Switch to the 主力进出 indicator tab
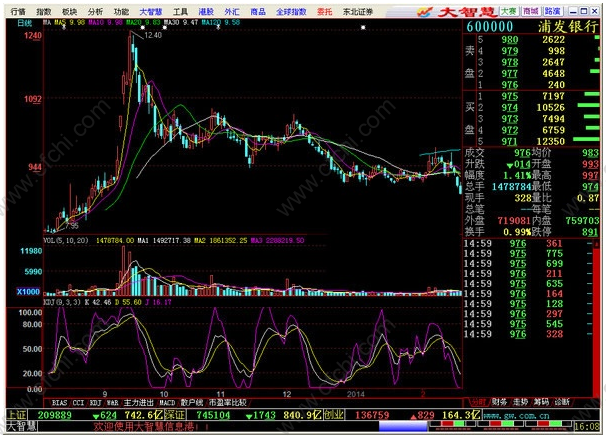 coord(138,403)
